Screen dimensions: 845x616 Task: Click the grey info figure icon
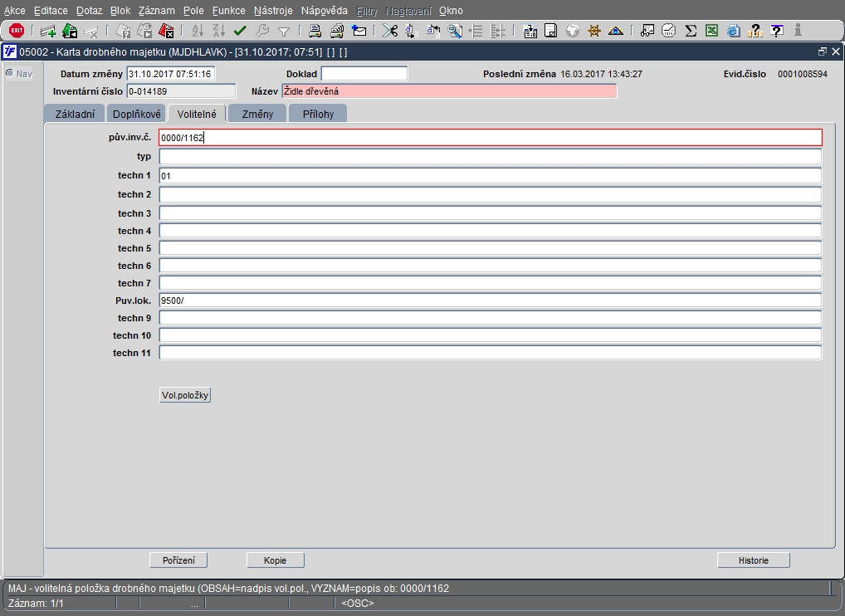coord(799,32)
